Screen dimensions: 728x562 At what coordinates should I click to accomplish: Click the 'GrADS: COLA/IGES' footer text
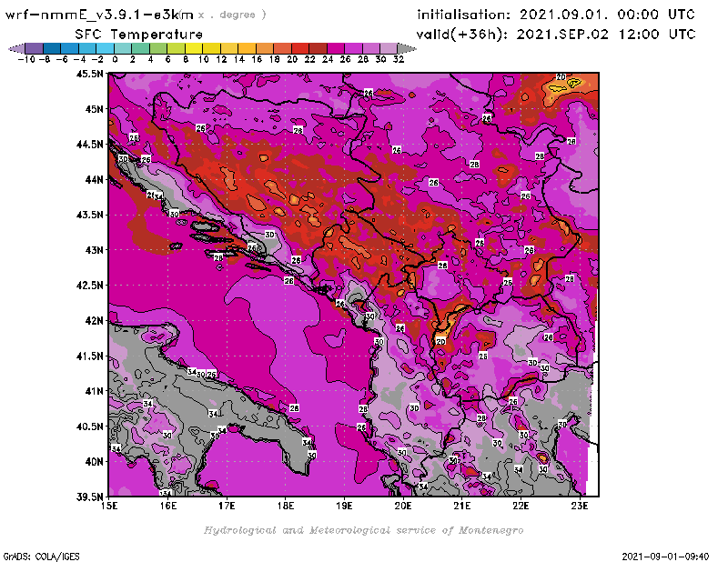pos(41,556)
